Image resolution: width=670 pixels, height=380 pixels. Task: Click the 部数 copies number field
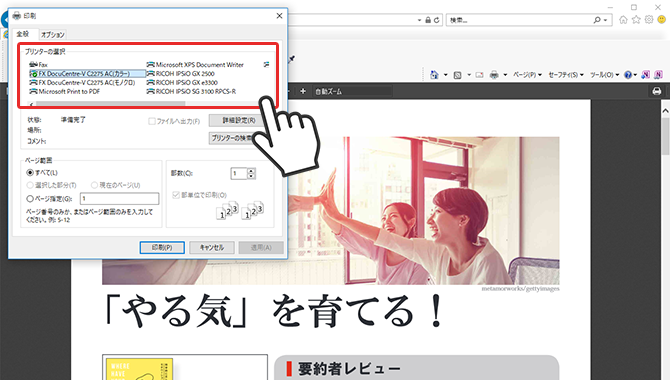239,173
